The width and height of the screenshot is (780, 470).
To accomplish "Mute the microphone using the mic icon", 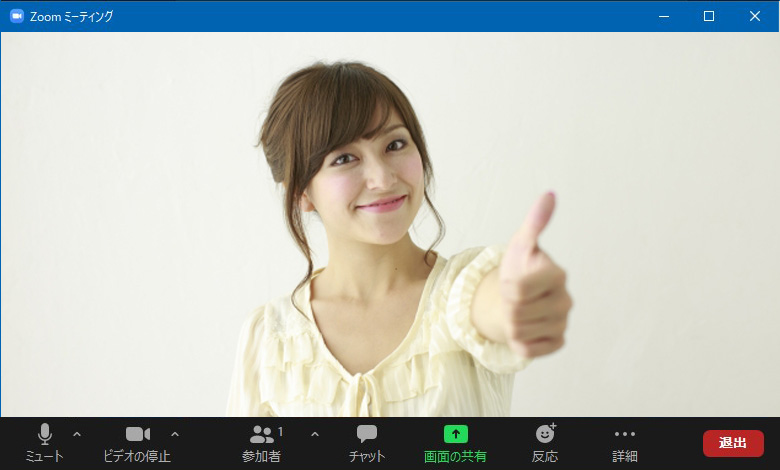I will (44, 434).
